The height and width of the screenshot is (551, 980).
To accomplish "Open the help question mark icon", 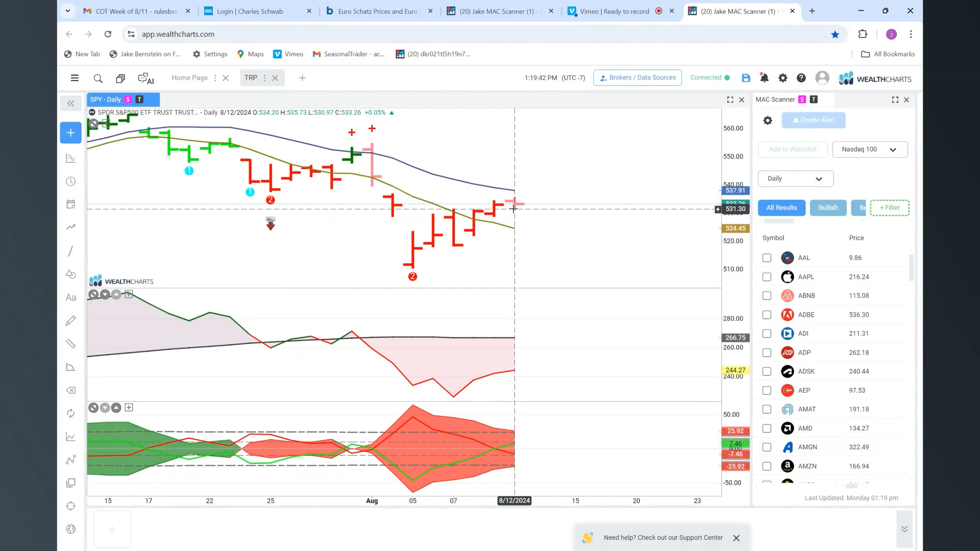I will pyautogui.click(x=801, y=78).
